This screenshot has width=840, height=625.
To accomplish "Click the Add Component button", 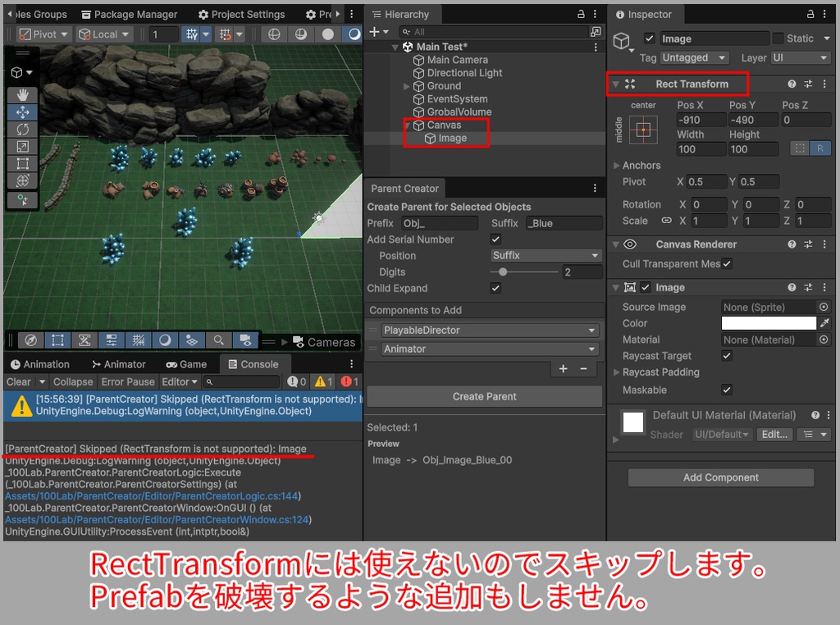I will click(720, 477).
